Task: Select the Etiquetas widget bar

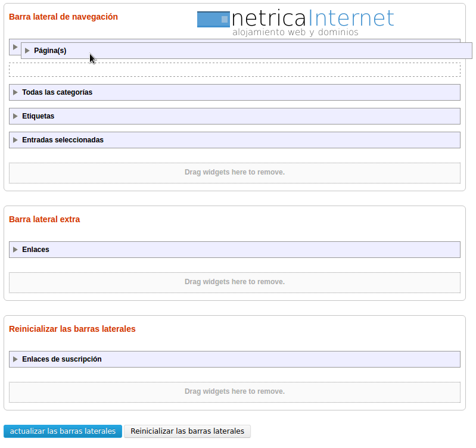Action: [x=235, y=116]
